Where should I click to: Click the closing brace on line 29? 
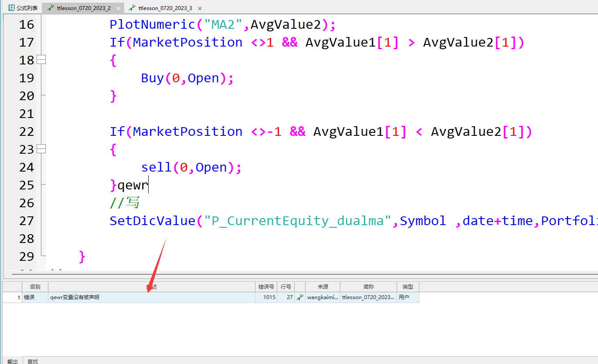(x=82, y=257)
